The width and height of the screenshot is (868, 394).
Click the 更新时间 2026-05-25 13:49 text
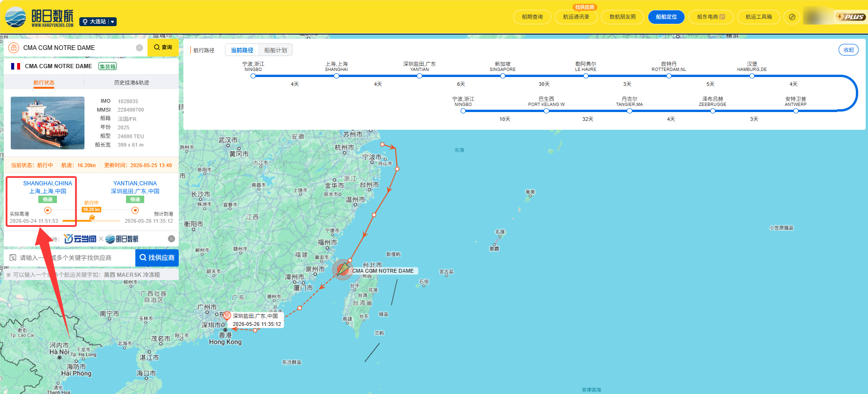[x=138, y=165]
